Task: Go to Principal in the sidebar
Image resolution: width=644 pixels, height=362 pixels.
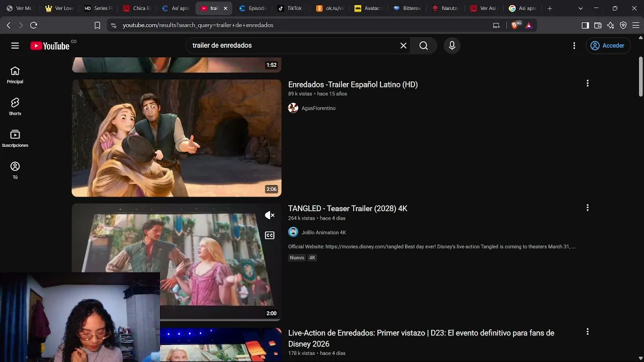Action: click(15, 75)
